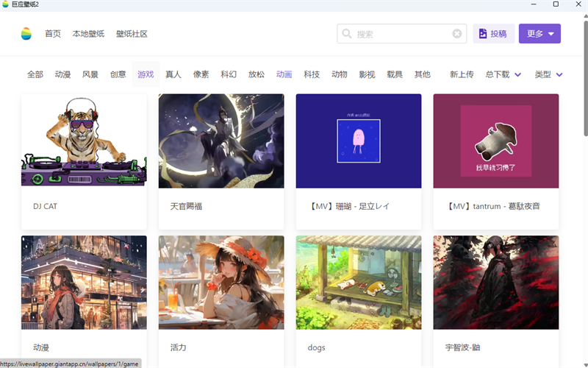This screenshot has height=368, width=588.
Task: Click the magnifier search icon
Action: [x=346, y=34]
